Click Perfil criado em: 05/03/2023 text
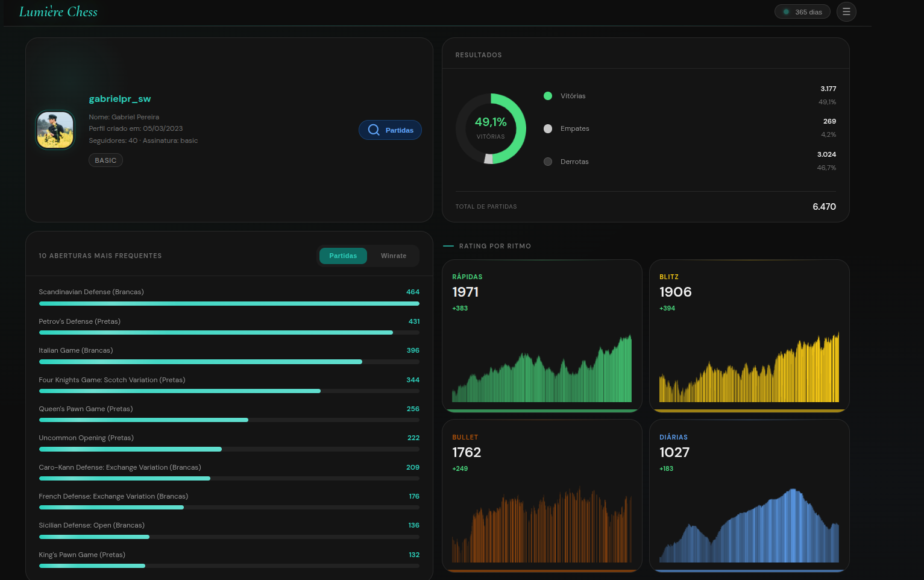 coord(136,128)
